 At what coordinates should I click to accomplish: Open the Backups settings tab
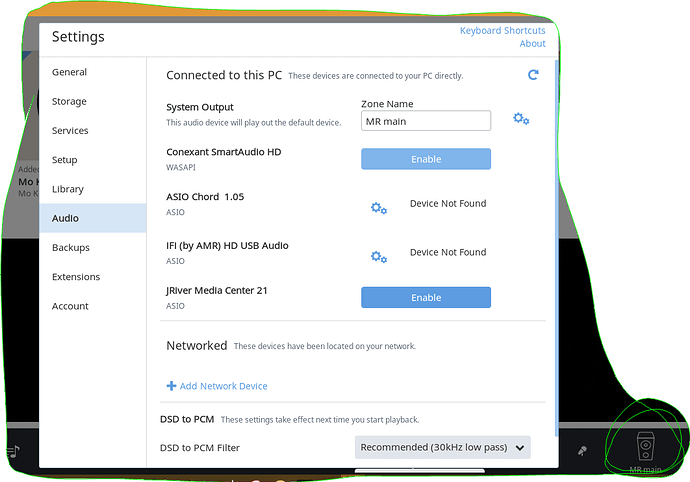point(92,247)
